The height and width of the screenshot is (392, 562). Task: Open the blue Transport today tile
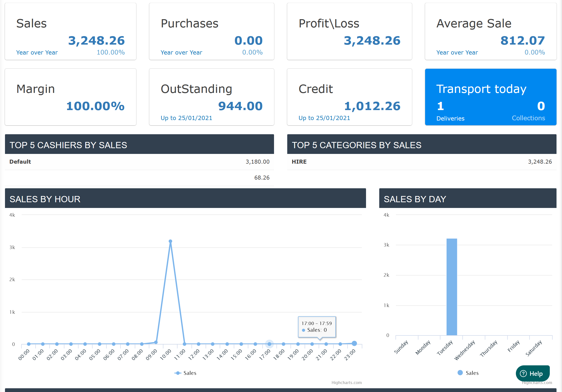point(481,89)
